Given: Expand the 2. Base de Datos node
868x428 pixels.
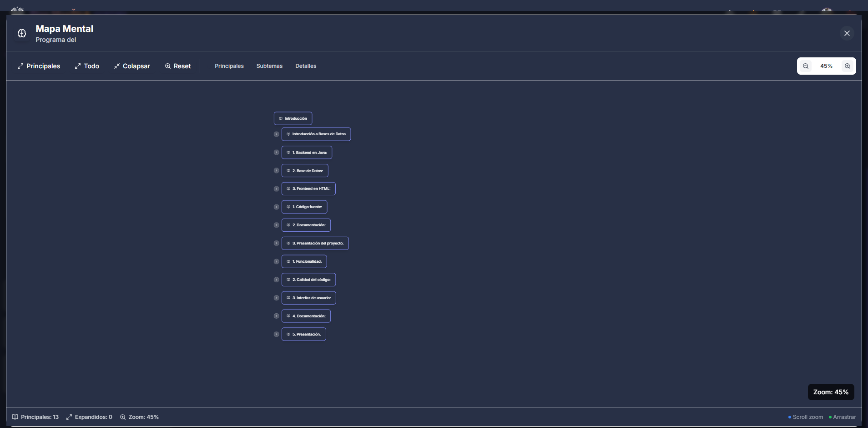Looking at the screenshot, I should tap(276, 171).
